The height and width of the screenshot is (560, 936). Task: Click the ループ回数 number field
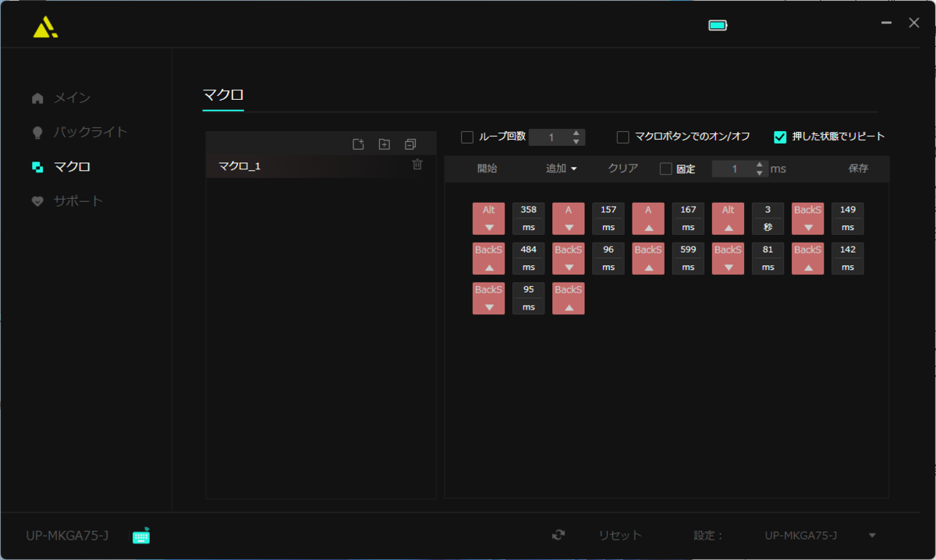549,137
